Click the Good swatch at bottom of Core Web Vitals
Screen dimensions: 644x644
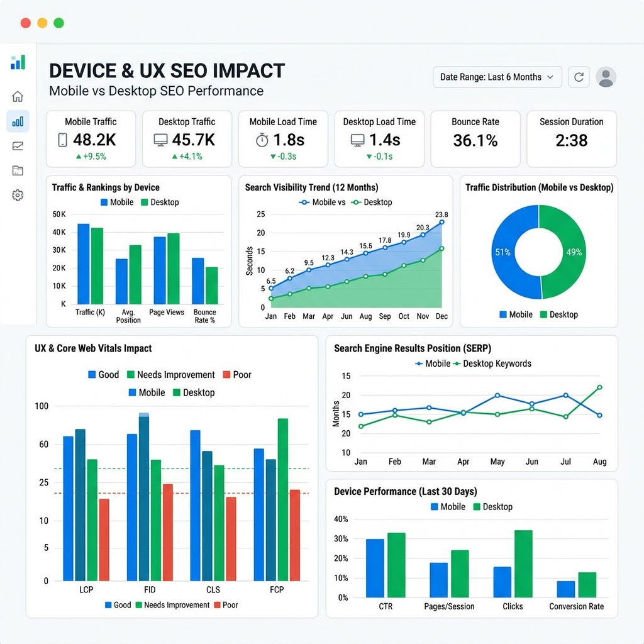pyautogui.click(x=108, y=605)
